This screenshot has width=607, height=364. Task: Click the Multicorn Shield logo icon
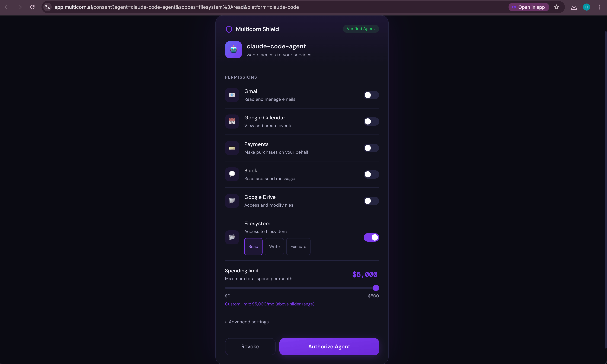click(x=229, y=29)
